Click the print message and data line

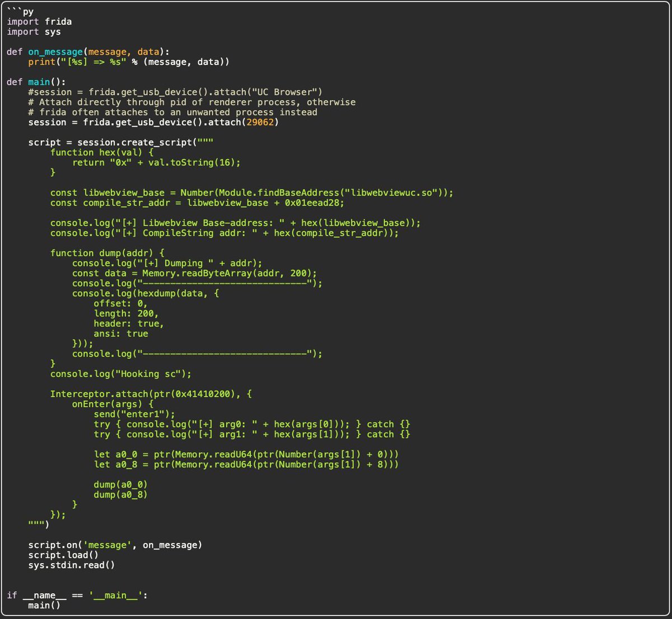129,62
